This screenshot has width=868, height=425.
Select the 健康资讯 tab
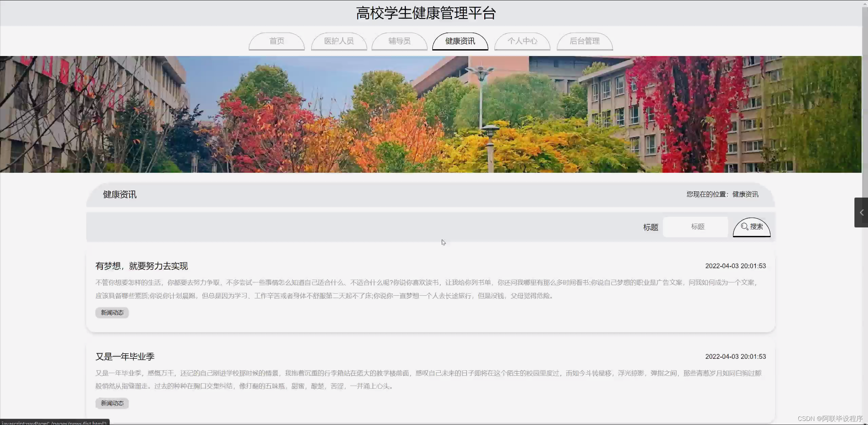pos(459,41)
